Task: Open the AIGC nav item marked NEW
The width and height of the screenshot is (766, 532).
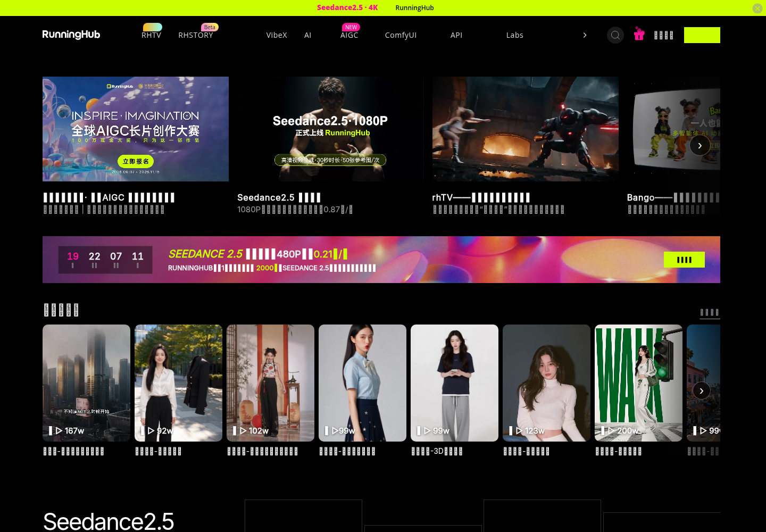Action: click(x=349, y=35)
